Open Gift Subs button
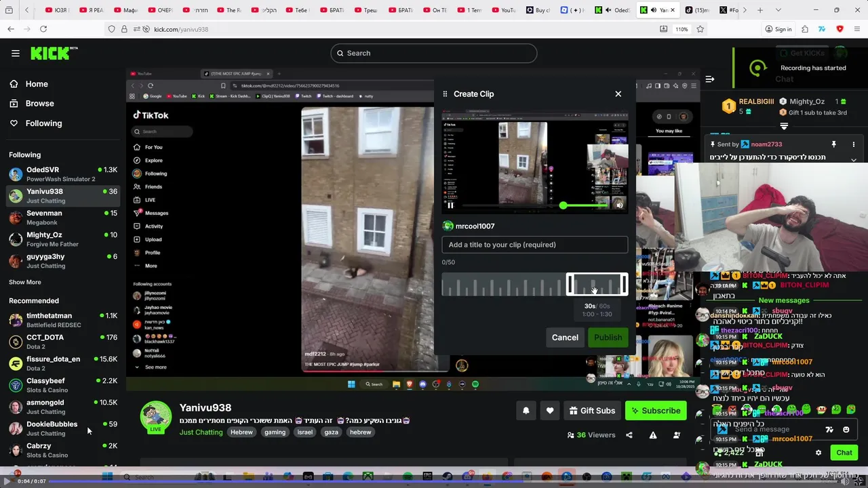This screenshot has height=488, width=868. click(593, 410)
